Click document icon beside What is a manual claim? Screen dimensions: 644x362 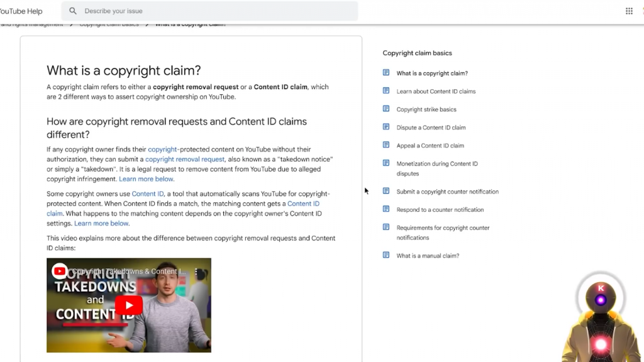[x=386, y=255]
